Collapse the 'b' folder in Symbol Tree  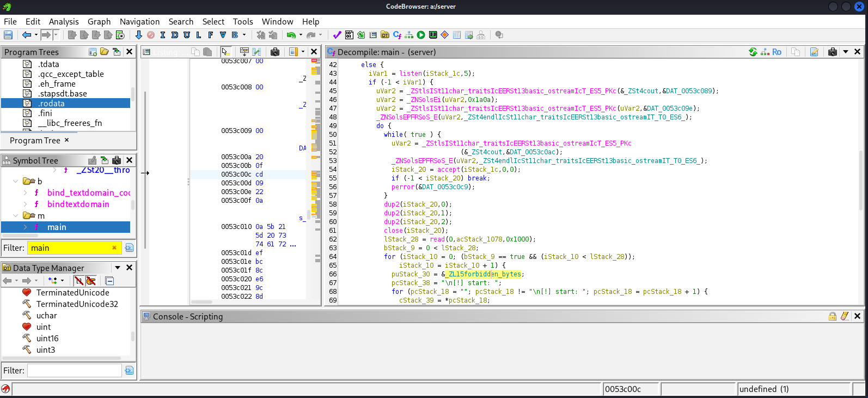[x=16, y=181]
